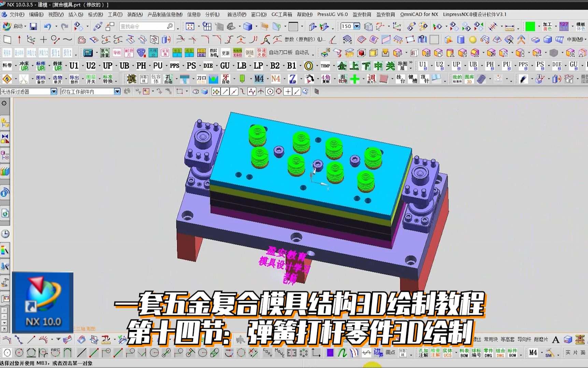
Task: Click the PH plate icon
Action: point(141,66)
